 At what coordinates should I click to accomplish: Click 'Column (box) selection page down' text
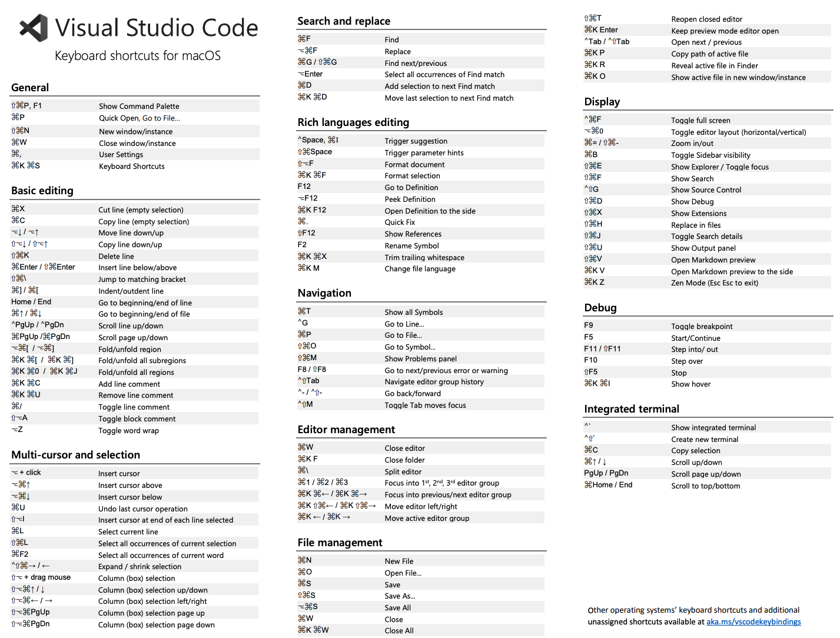tap(157, 625)
